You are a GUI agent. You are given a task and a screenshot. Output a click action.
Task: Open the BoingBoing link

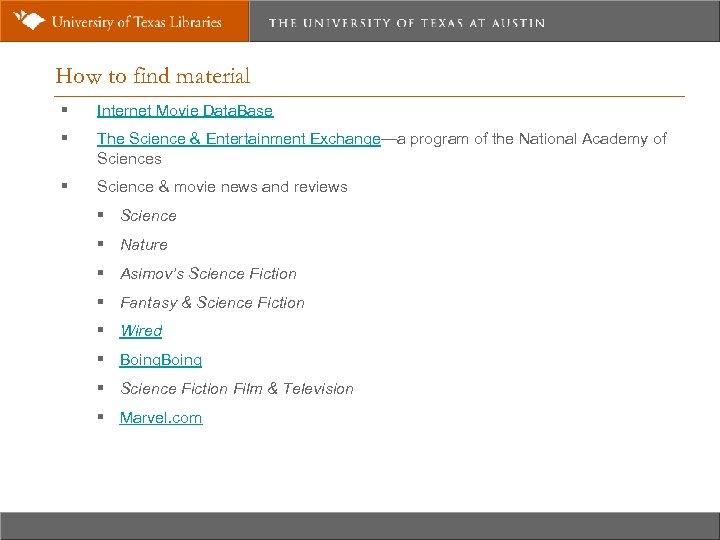click(161, 360)
